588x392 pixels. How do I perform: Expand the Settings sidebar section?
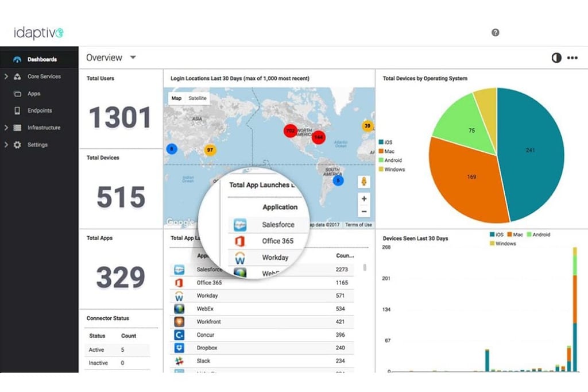pos(6,145)
